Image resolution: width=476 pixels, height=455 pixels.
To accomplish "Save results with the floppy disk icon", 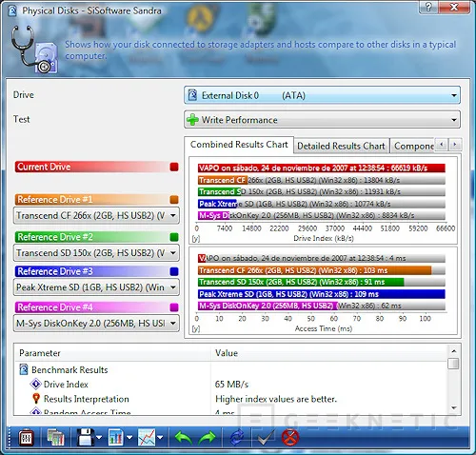I will (x=86, y=438).
